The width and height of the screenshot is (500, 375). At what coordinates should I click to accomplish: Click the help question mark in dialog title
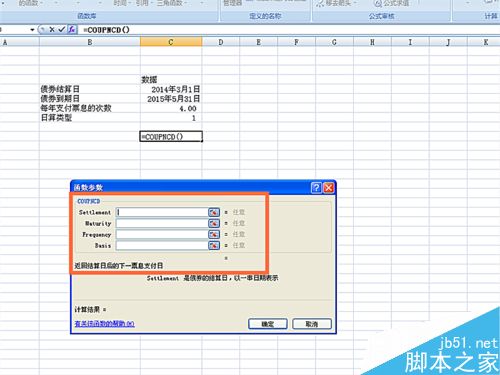(x=316, y=188)
